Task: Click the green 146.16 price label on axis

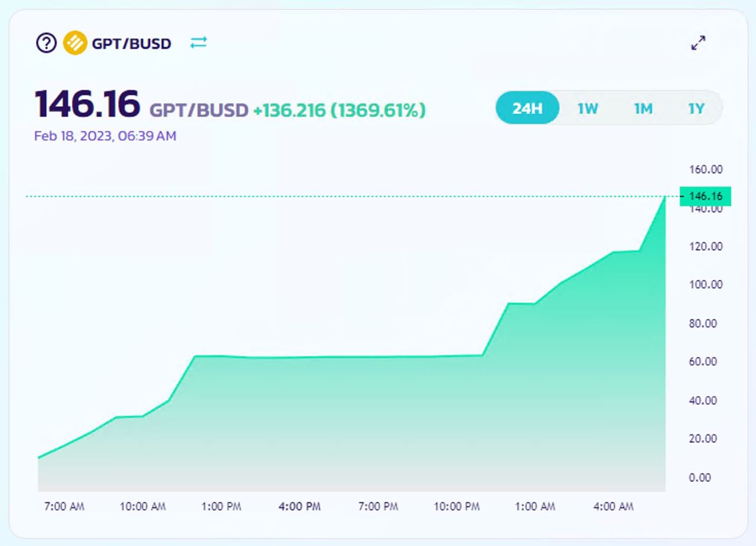Action: (705, 196)
